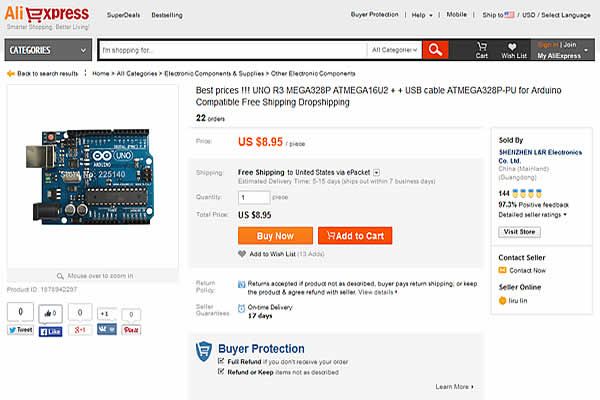This screenshot has height=400, width=600.
Task: Click the Buy Now button
Action: pyautogui.click(x=275, y=236)
